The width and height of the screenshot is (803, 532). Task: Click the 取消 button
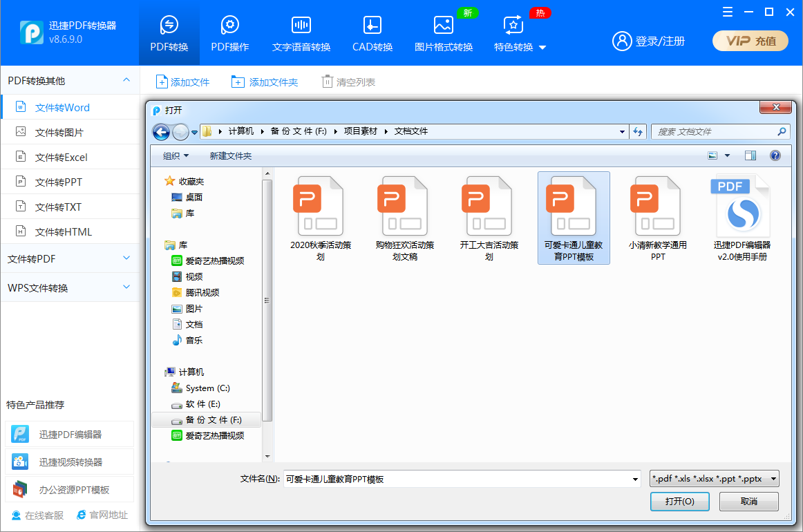[x=748, y=502]
